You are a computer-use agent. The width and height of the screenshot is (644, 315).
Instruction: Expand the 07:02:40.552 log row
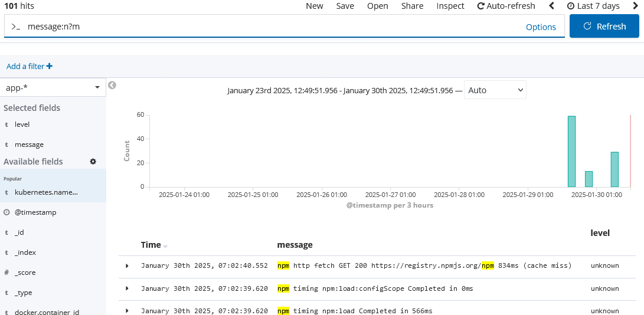tap(127, 266)
